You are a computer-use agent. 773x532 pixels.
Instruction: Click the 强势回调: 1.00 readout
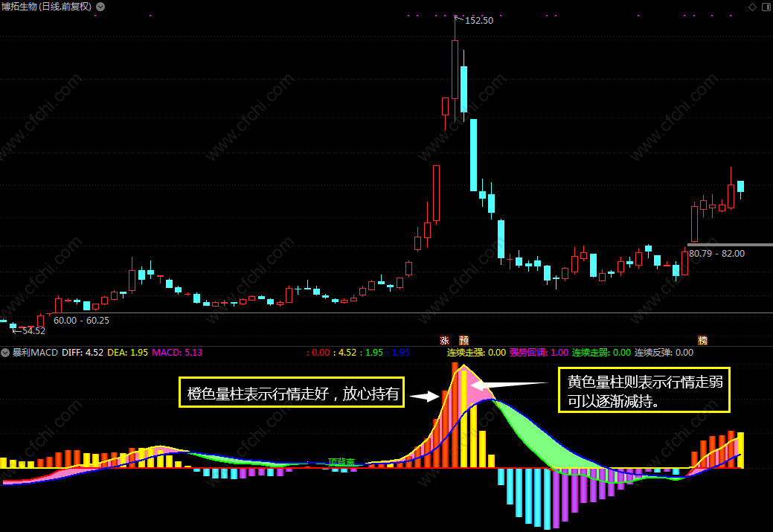click(x=539, y=353)
